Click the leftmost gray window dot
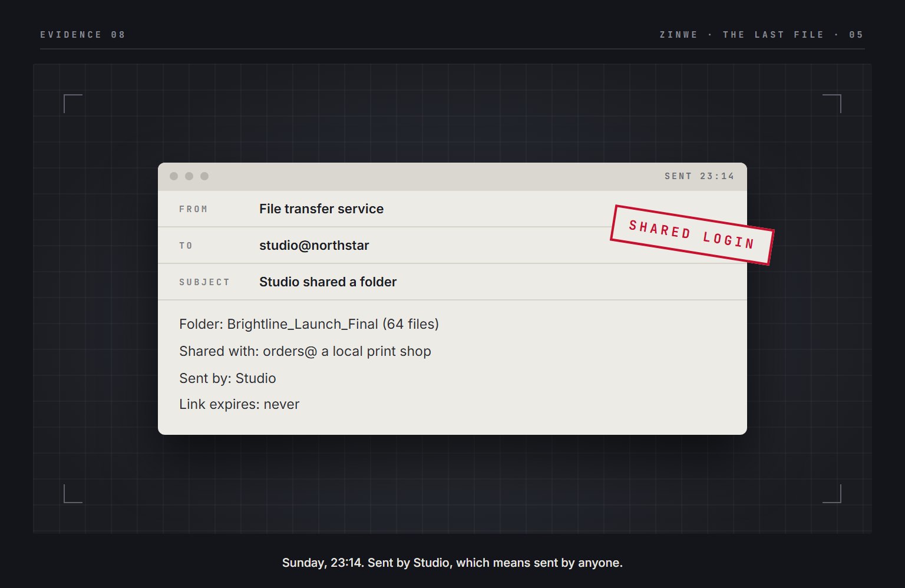This screenshot has height=588, width=905. (174, 176)
